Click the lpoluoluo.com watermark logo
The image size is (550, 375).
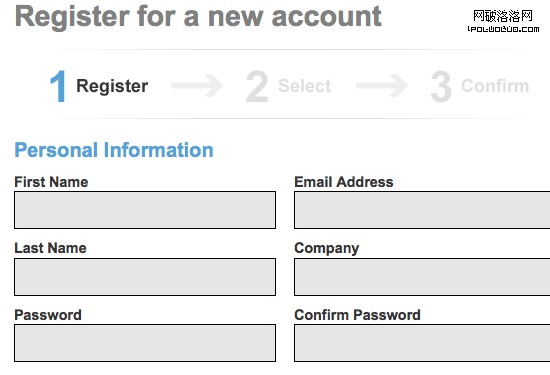pyautogui.click(x=503, y=21)
